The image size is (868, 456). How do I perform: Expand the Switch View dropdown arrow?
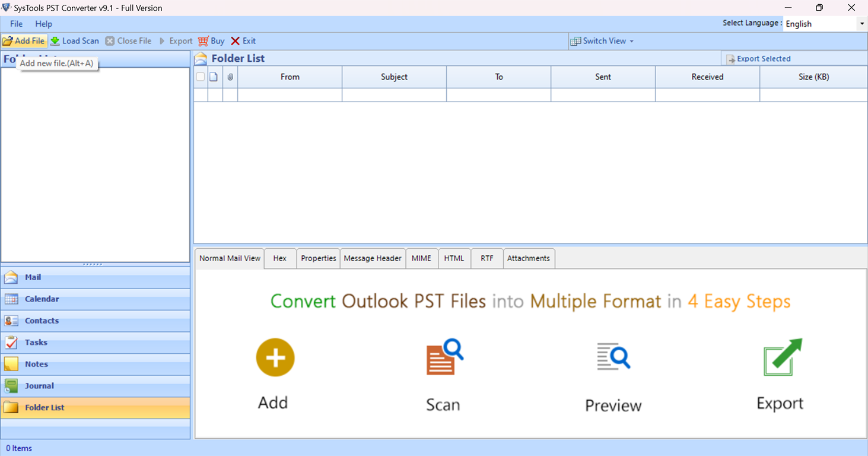tap(631, 41)
